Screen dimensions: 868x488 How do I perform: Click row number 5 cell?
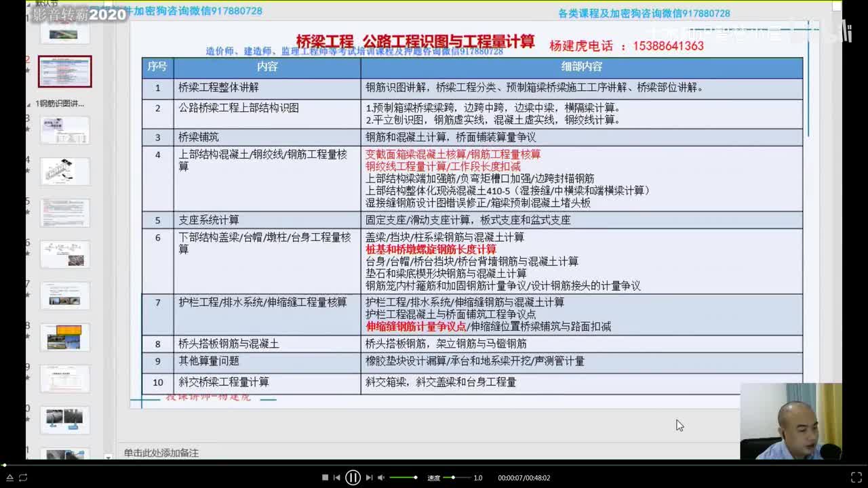click(158, 220)
